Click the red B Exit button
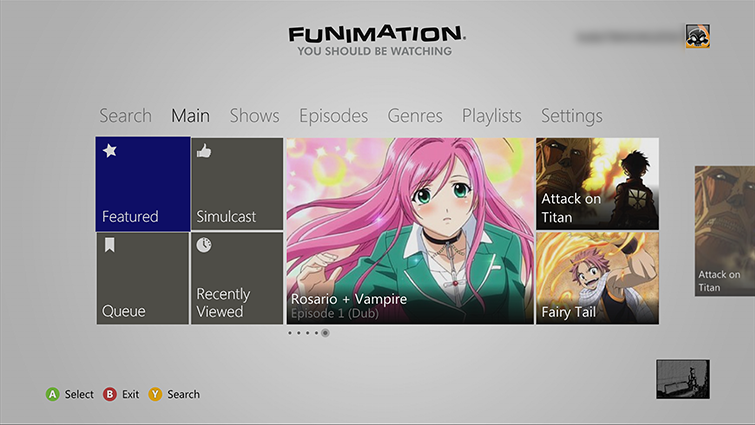 (x=110, y=394)
